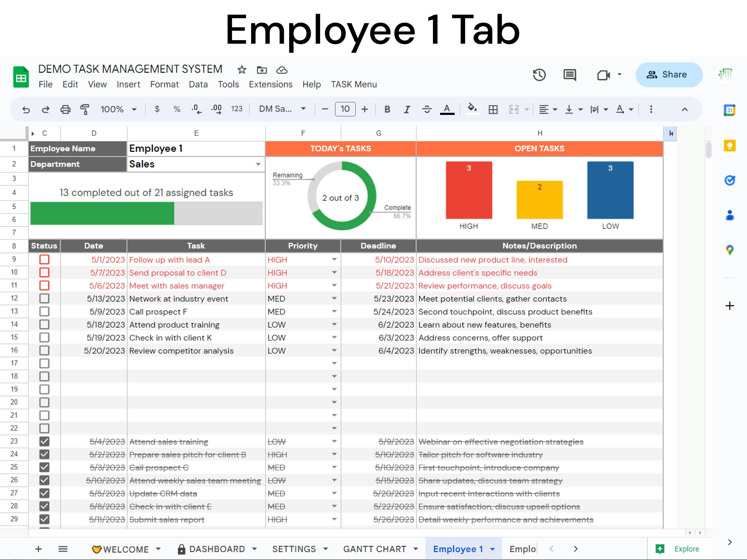Screen dimensions: 747x560
Task: Uncheck status box for Attend sales training
Action: coord(44,442)
